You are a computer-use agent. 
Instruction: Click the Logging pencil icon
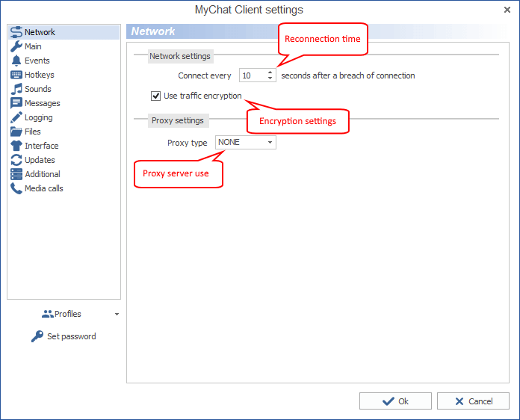(x=16, y=117)
